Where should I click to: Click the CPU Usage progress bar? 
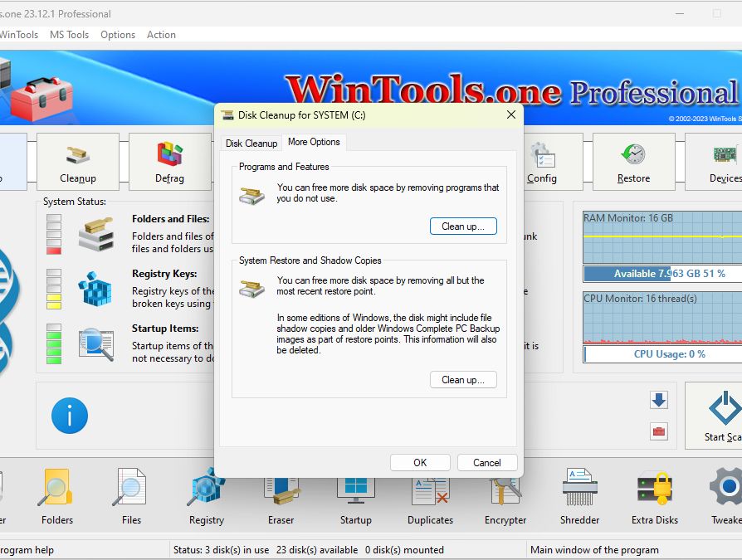coord(663,354)
